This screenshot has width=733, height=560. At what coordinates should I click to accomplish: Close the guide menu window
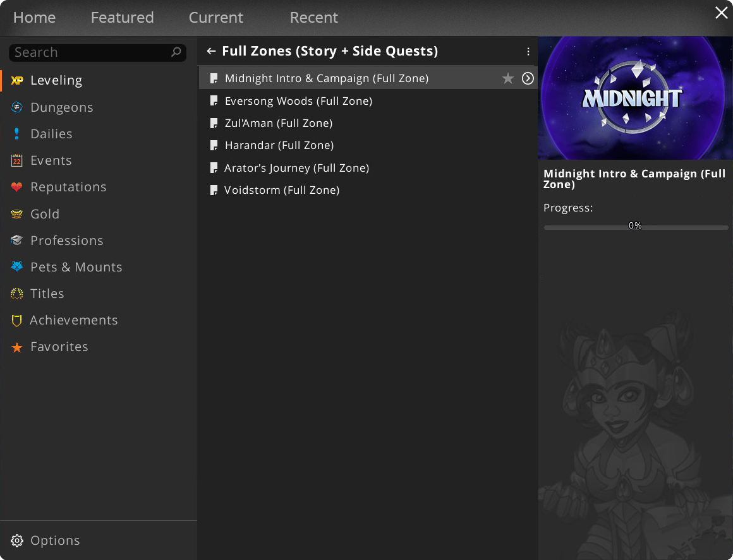pos(722,13)
